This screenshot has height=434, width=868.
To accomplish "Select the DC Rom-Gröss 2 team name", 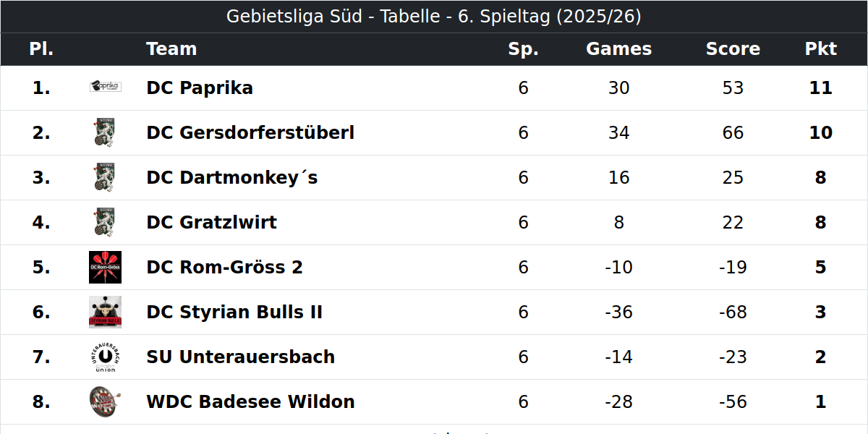I will (224, 268).
